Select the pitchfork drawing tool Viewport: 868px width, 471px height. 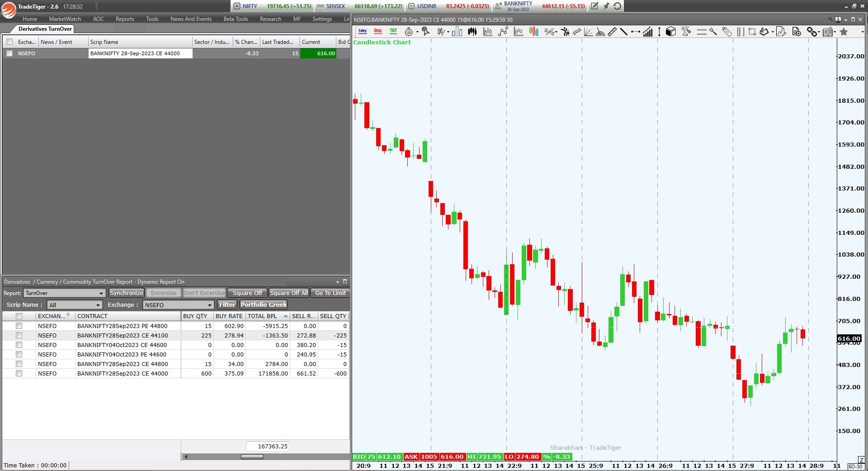click(x=713, y=32)
